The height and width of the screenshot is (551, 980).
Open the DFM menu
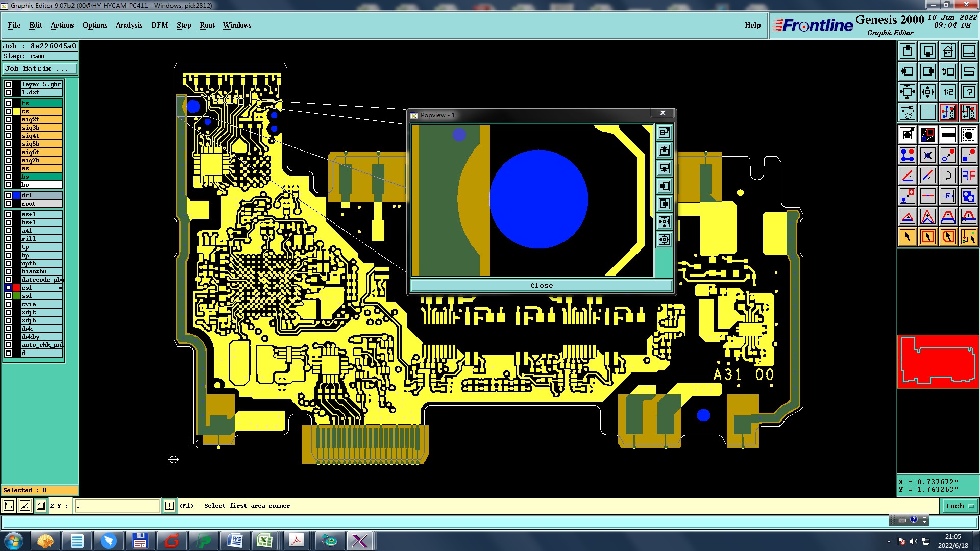(x=160, y=25)
